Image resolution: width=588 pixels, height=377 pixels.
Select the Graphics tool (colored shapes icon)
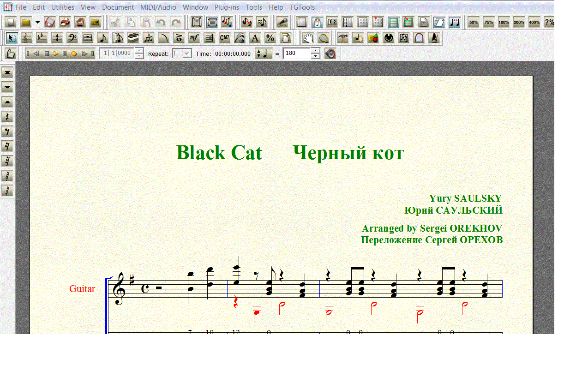tap(373, 38)
